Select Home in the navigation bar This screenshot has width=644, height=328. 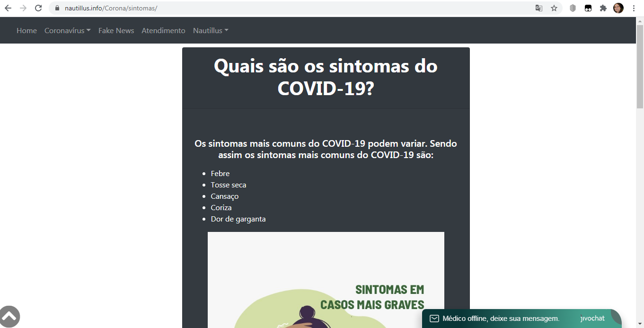[26, 30]
